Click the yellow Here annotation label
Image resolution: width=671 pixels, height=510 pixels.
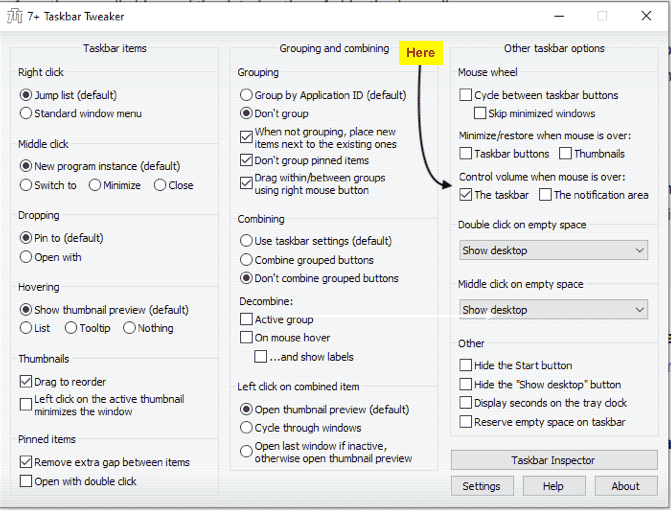tap(421, 53)
